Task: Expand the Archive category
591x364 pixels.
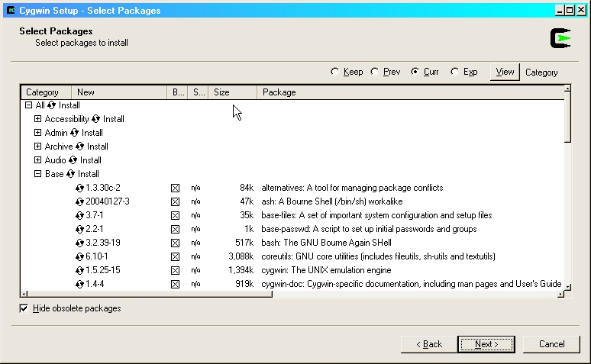Action: (37, 147)
